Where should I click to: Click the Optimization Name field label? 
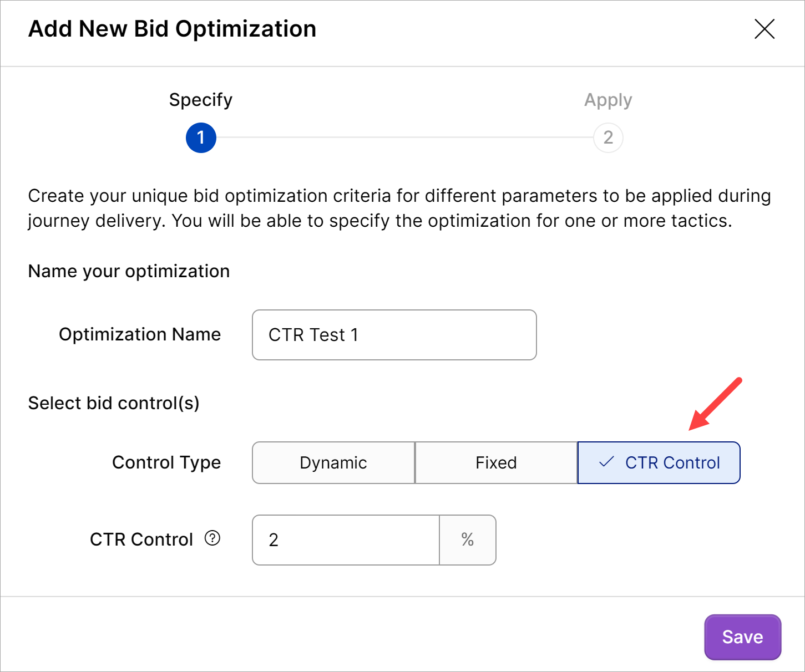point(140,334)
